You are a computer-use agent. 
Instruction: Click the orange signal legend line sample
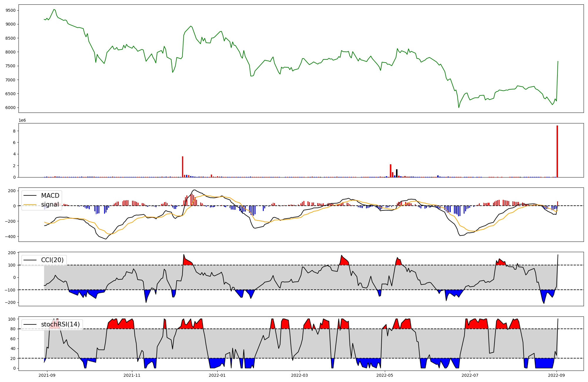30,205
